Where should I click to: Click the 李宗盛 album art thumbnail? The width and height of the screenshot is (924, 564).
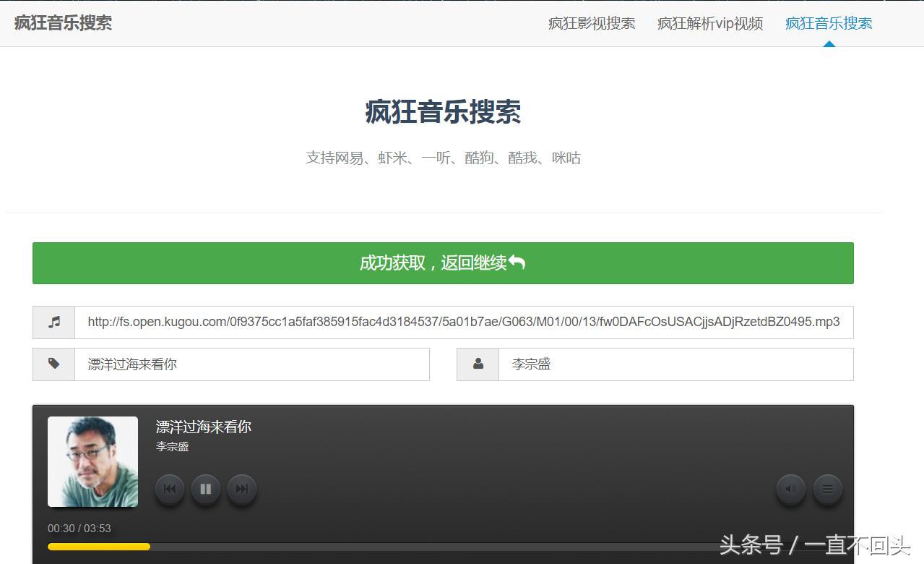[x=92, y=461]
